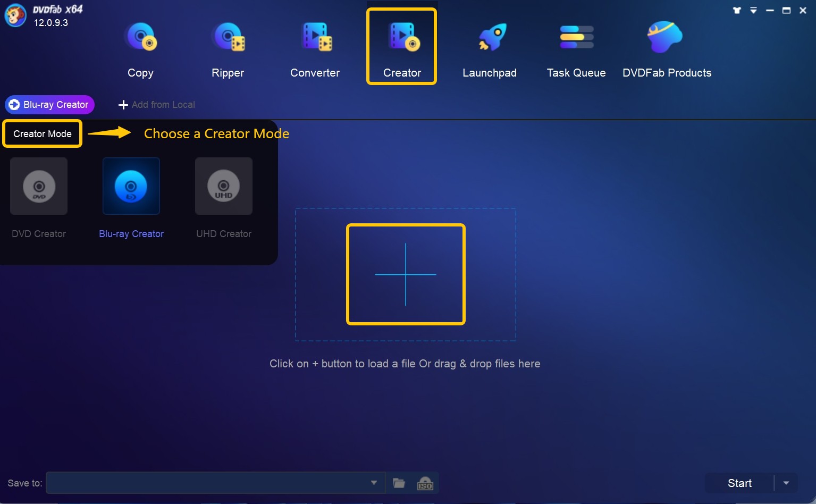Open the Copy module icon
This screenshot has width=816, height=504.
140,38
